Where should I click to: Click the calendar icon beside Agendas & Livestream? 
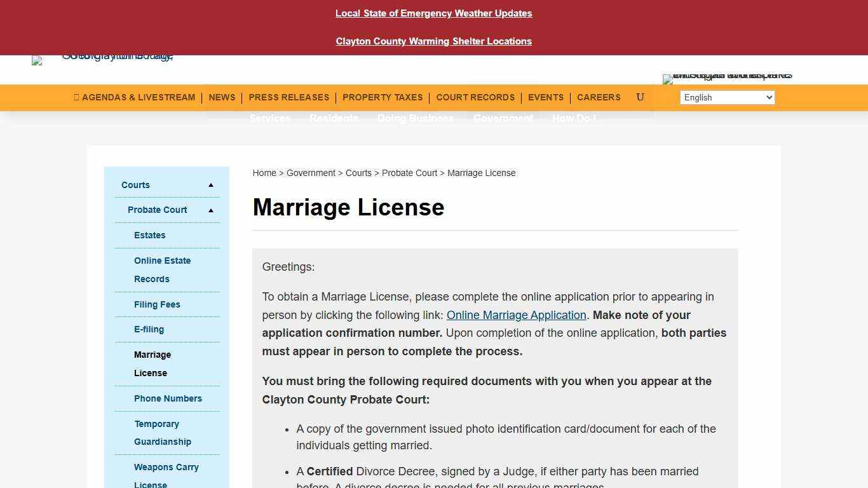76,97
